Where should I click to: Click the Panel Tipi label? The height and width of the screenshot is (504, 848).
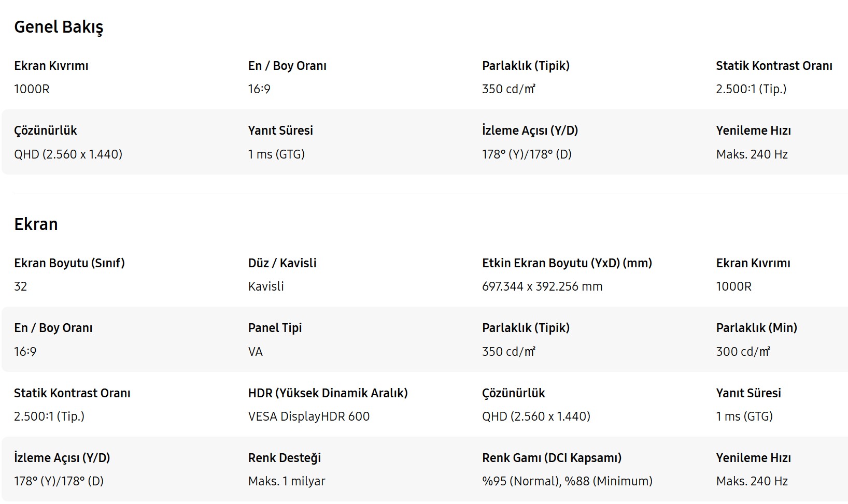click(275, 328)
